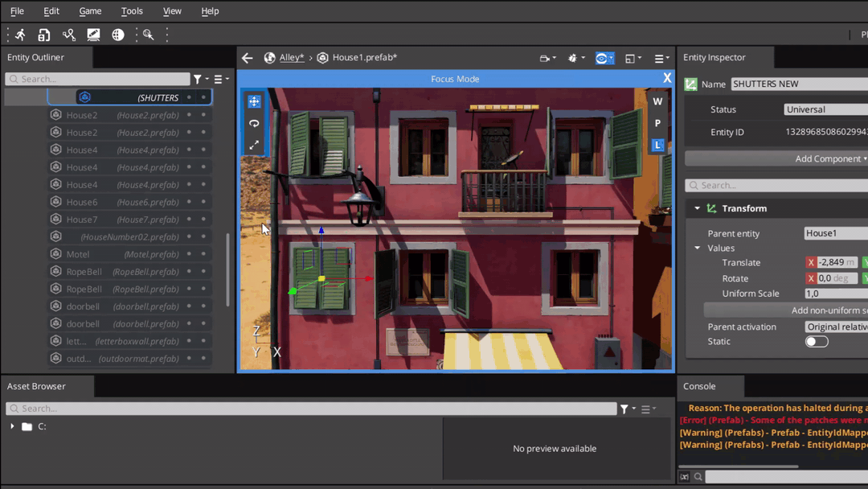Select the translate manipulator tool in viewport

coord(254,102)
